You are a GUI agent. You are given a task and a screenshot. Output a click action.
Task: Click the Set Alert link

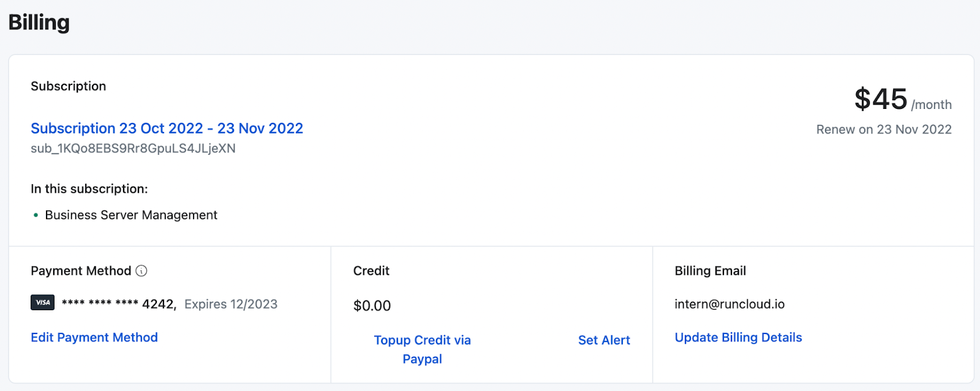click(x=604, y=340)
